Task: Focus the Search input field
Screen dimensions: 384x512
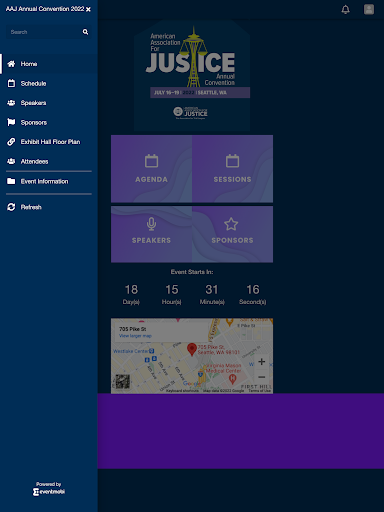Action: [43, 32]
